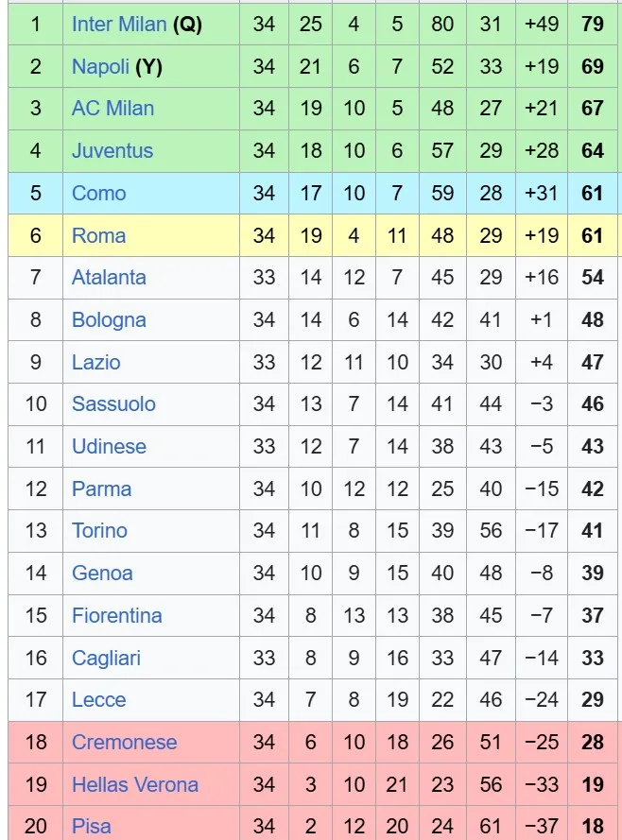Select the Juventus team link
Viewport: 622px width, 840px height.
[x=112, y=150]
